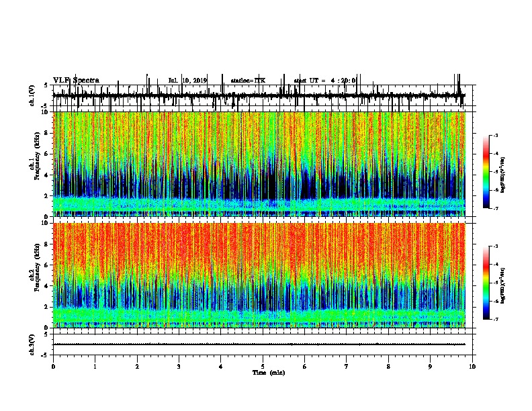Click the "-3" label on ch.1 color bar
This screenshot has width=532, height=411.
coord(495,135)
